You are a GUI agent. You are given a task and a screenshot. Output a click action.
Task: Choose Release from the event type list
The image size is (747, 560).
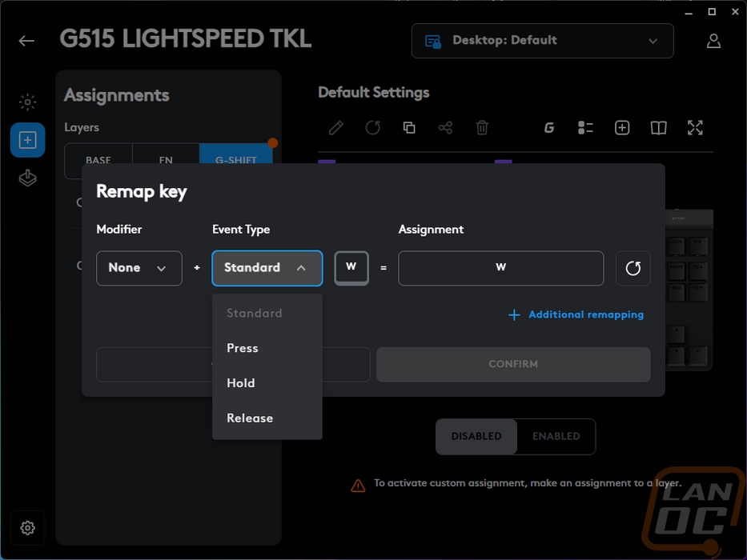click(267, 418)
